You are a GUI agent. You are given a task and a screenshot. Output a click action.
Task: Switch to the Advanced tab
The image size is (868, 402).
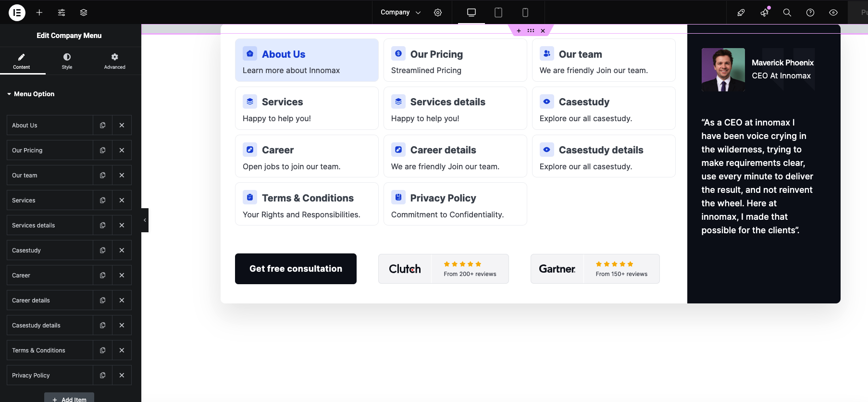[114, 61]
